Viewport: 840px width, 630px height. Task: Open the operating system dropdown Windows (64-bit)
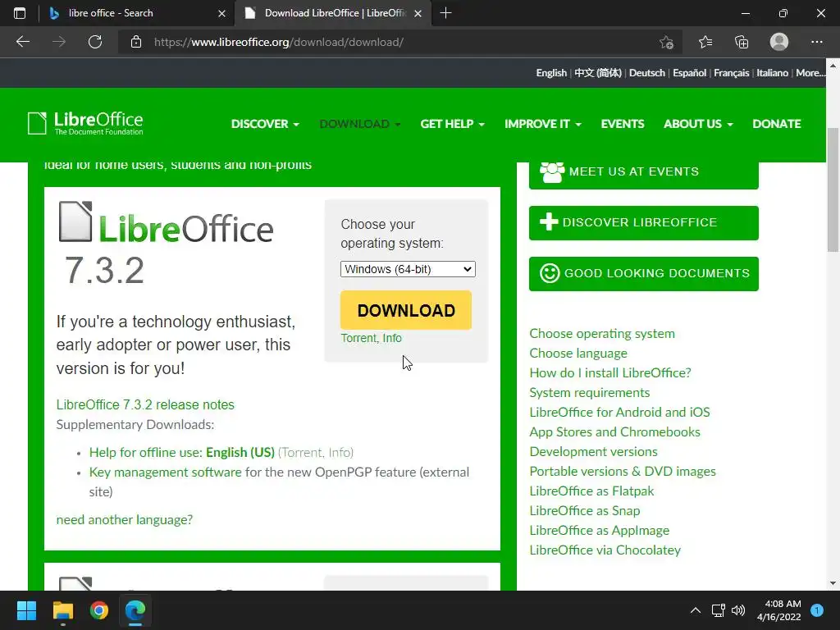(408, 269)
